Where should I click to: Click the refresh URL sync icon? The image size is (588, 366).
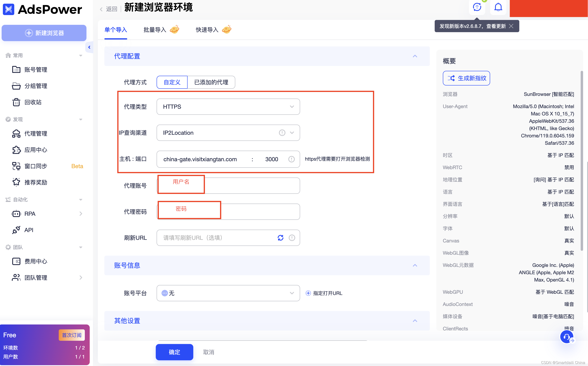(280, 238)
